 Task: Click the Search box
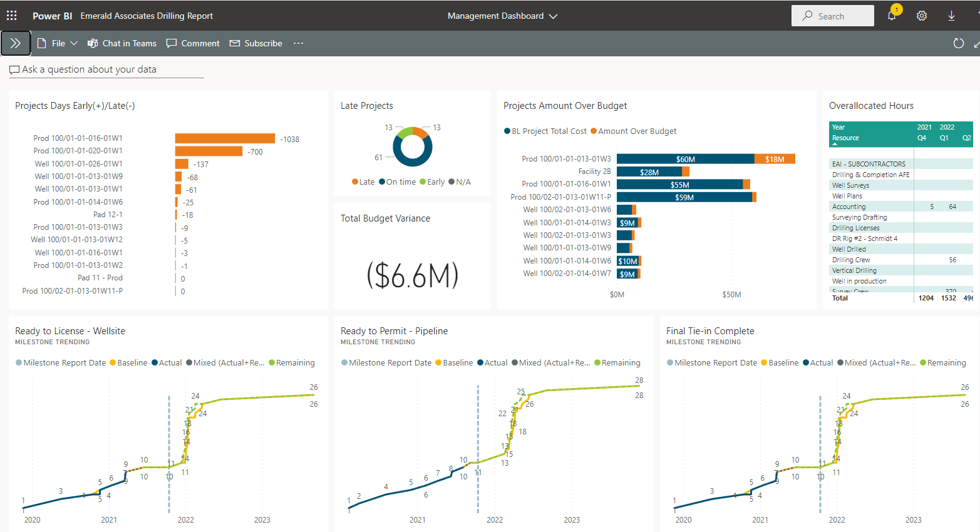(832, 16)
